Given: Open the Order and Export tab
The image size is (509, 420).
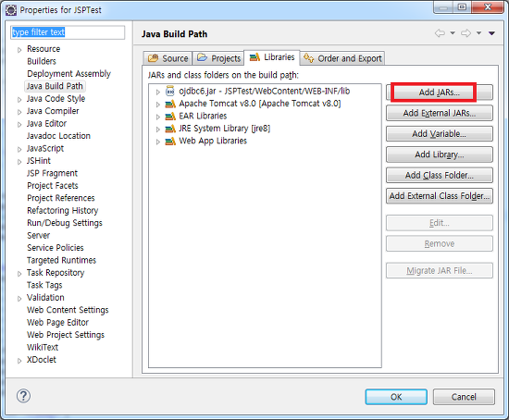Looking at the screenshot, I should (342, 58).
